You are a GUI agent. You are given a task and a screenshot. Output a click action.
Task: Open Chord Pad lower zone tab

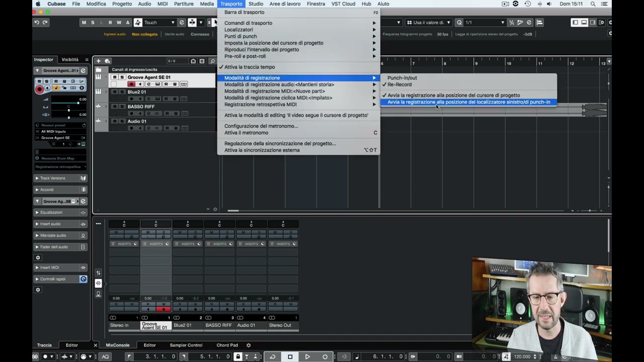[227, 345]
